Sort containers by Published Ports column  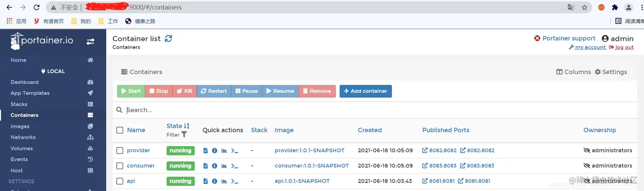click(x=446, y=130)
